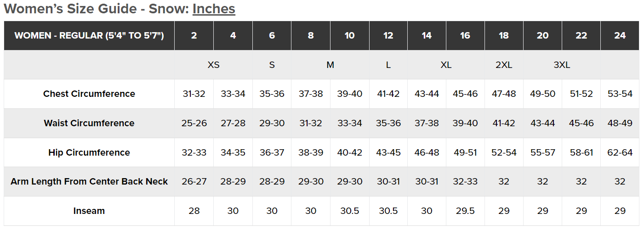The height and width of the screenshot is (230, 644).
Task: Click the 62-64 hip measurement cell
Action: point(620,152)
